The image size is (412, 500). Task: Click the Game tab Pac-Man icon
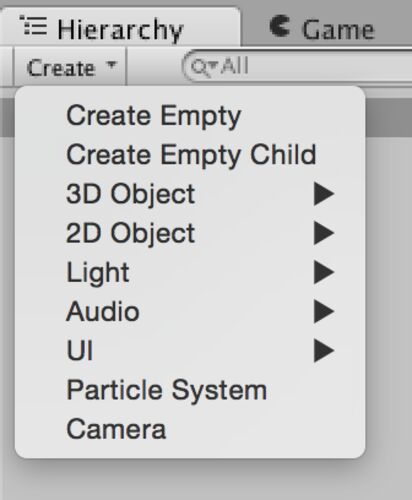[279, 26]
